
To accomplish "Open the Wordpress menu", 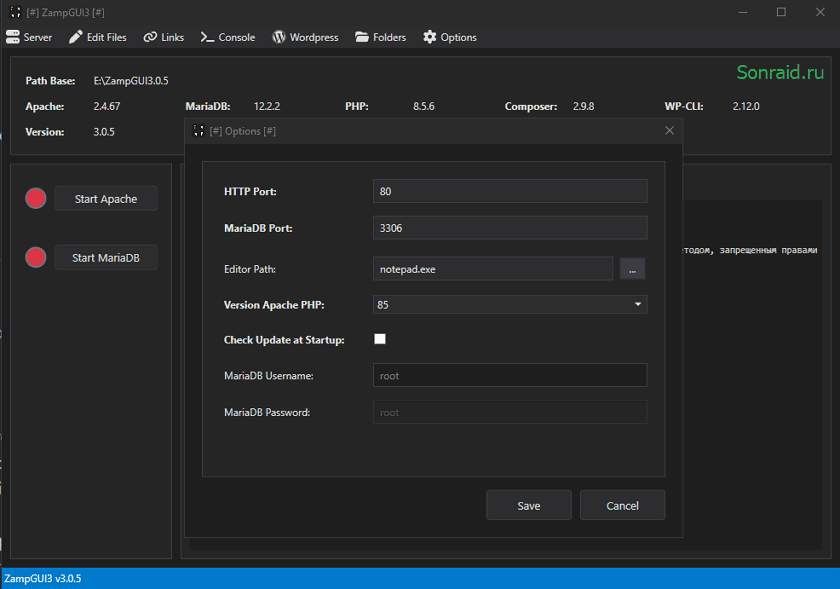I will pos(305,37).
